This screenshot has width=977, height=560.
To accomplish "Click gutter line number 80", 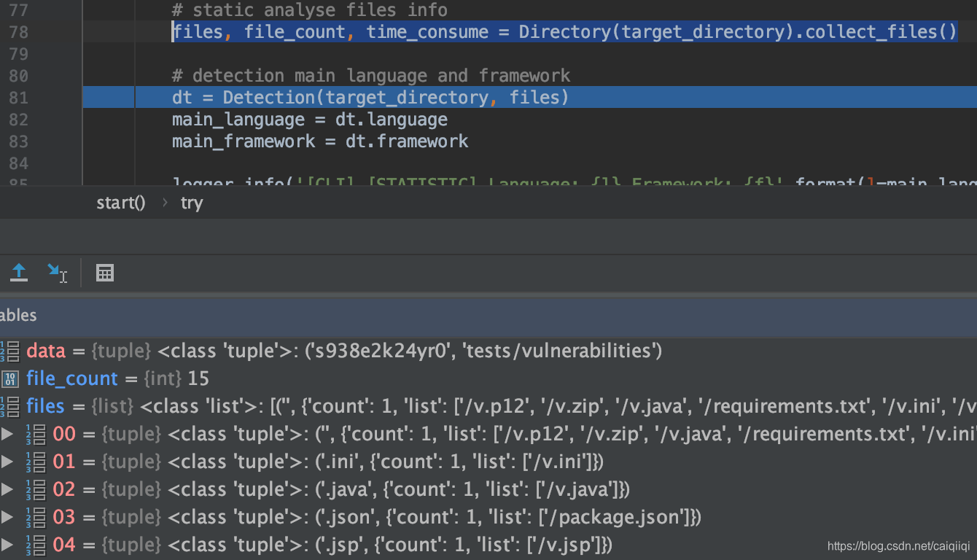I will coord(18,76).
